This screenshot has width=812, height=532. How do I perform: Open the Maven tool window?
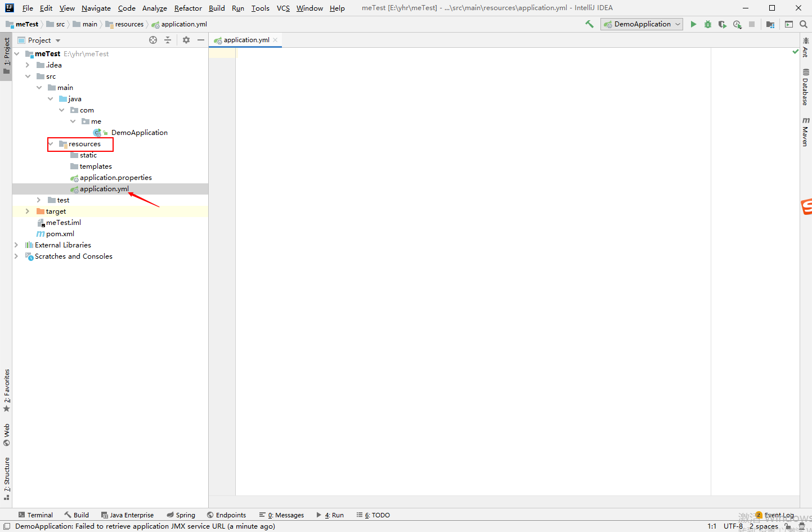pyautogui.click(x=806, y=132)
